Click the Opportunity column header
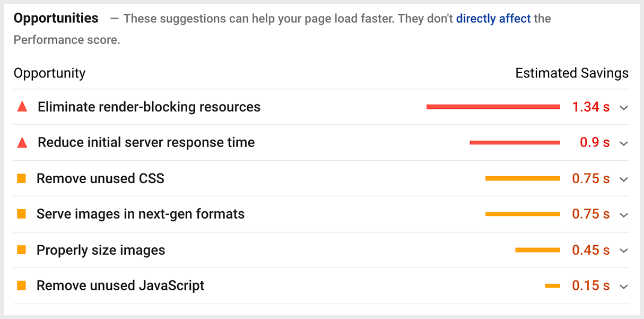The image size is (644, 319). pyautogui.click(x=49, y=73)
